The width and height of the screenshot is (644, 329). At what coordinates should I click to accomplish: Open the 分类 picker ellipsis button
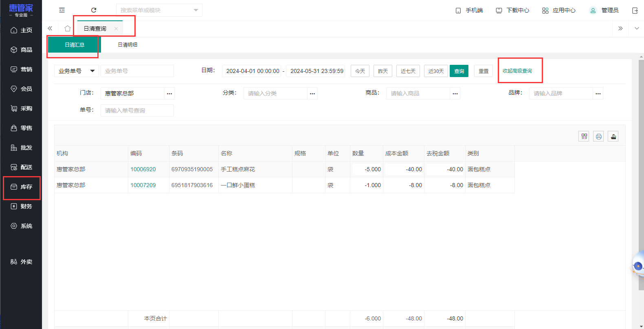312,93
